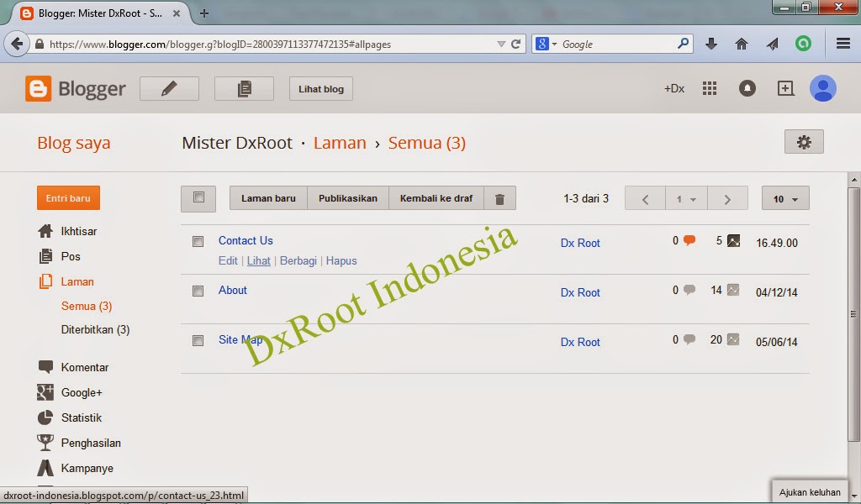Click the Lihat link under Contact Us
This screenshot has width=861, height=504.
[x=259, y=260]
